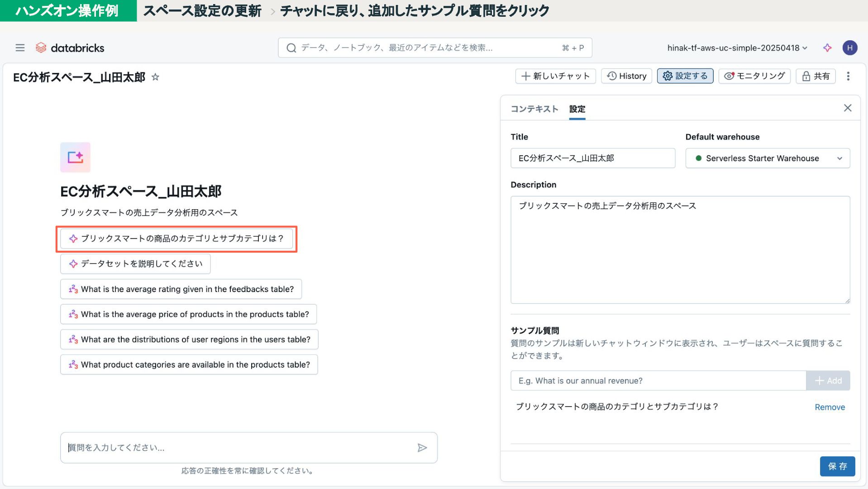This screenshot has width=868, height=489.
Task: Open the hamburger sidebar menu
Action: click(x=20, y=48)
